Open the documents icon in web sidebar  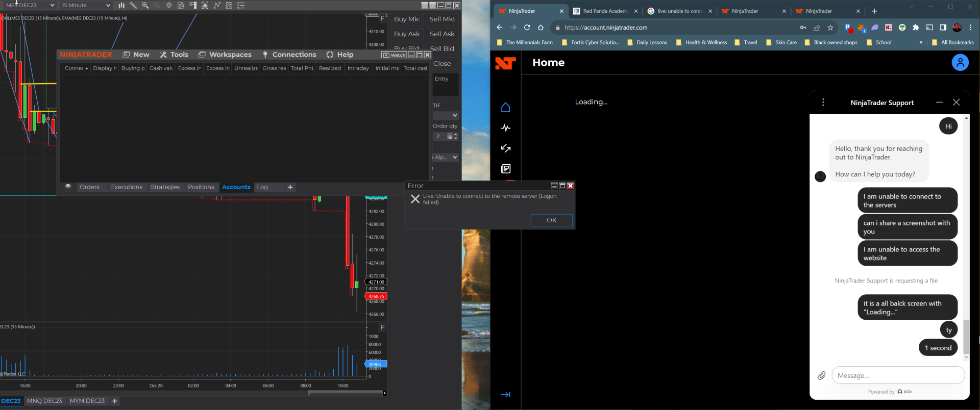coord(505,169)
